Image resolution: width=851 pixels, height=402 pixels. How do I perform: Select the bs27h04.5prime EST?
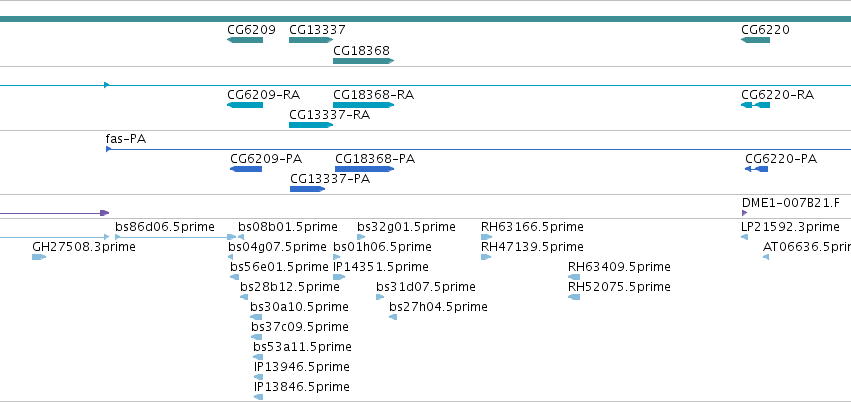(x=393, y=317)
